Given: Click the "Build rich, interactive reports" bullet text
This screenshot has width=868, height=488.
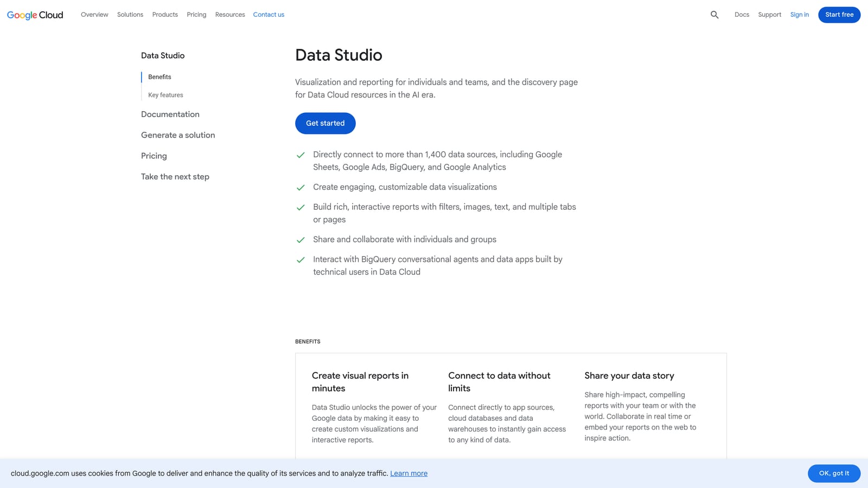Looking at the screenshot, I should (444, 213).
